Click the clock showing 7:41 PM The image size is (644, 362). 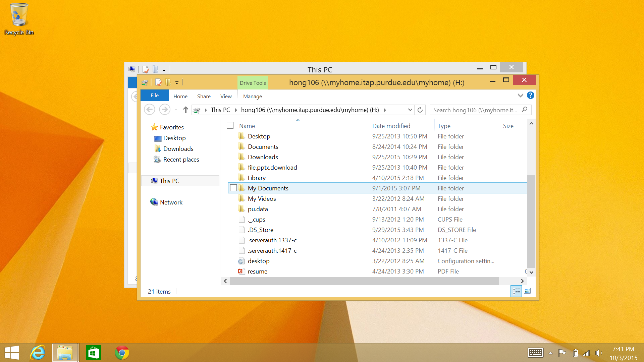[623, 349]
